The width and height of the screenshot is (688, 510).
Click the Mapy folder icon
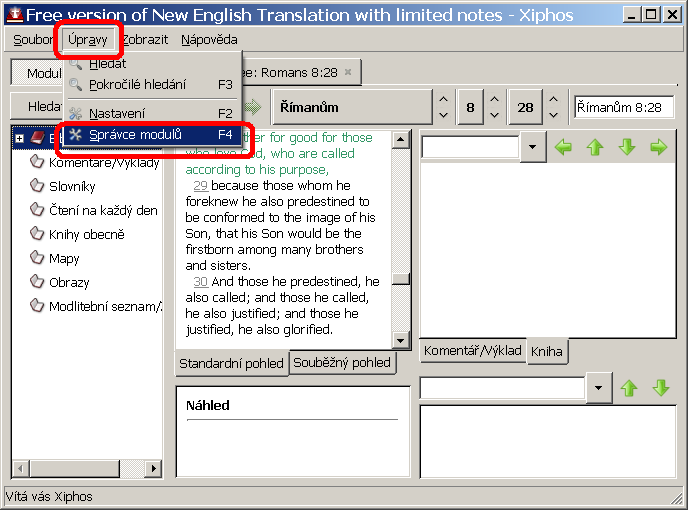pos(37,258)
